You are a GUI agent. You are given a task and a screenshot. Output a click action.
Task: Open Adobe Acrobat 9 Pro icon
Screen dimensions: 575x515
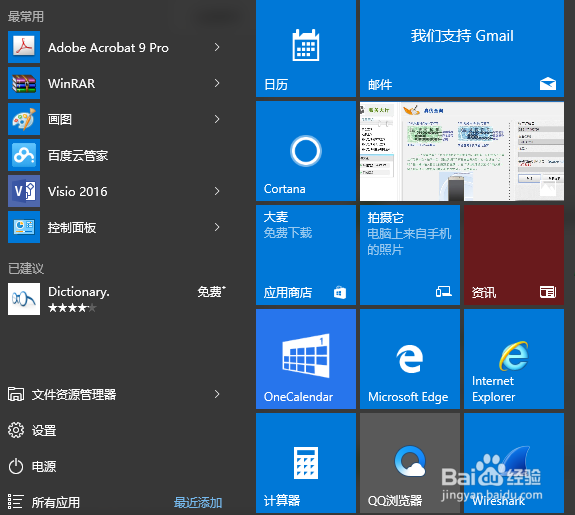tap(24, 47)
